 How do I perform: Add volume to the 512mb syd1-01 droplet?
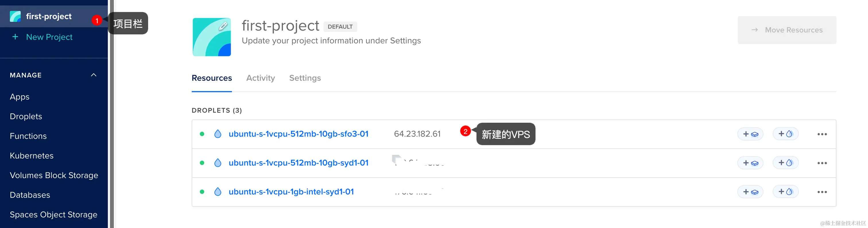[750, 163]
